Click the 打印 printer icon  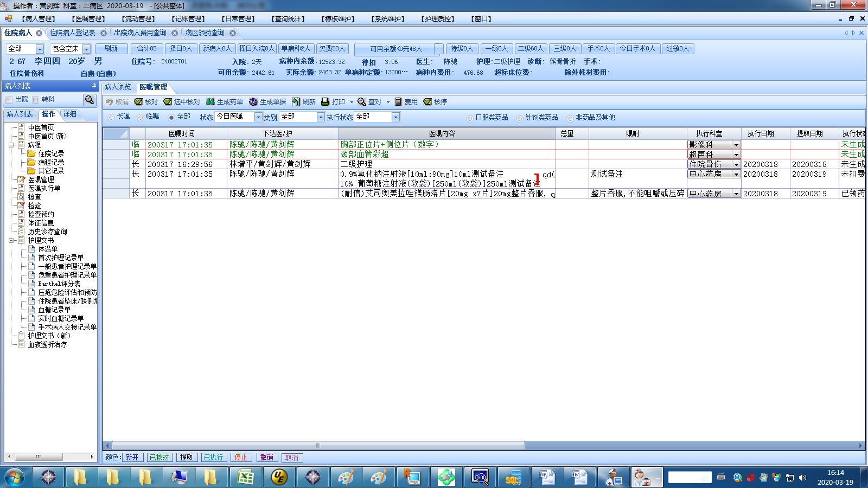click(x=325, y=102)
